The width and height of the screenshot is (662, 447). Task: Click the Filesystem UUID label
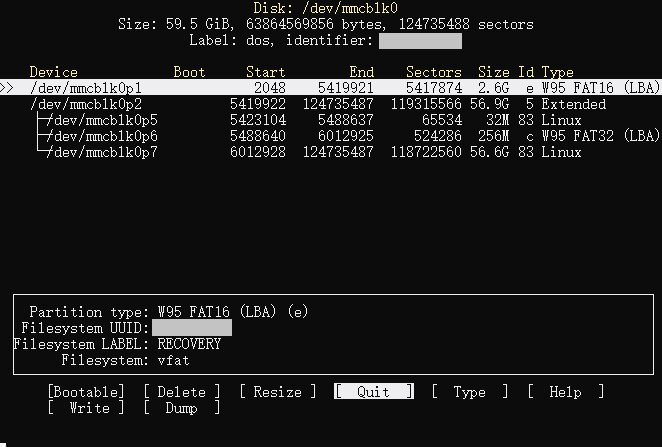(85, 328)
